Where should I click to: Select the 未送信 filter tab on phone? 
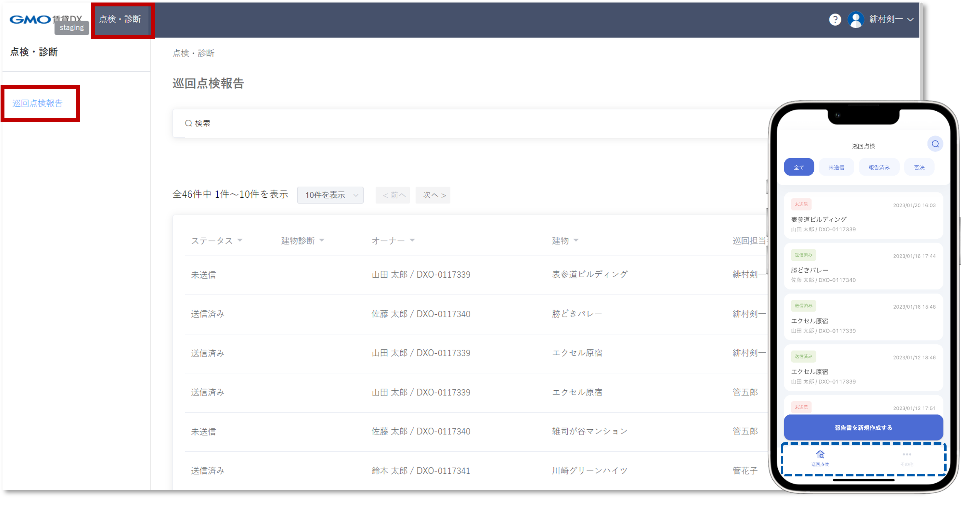click(836, 167)
